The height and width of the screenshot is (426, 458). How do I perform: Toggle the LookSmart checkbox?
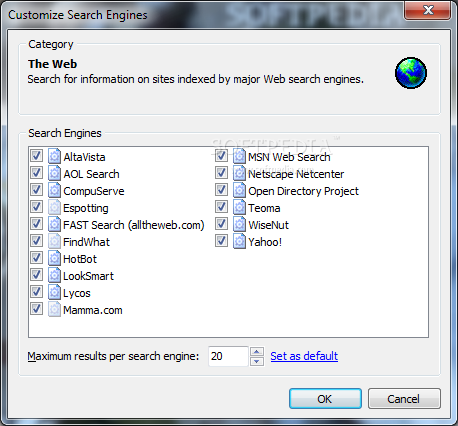(36, 275)
